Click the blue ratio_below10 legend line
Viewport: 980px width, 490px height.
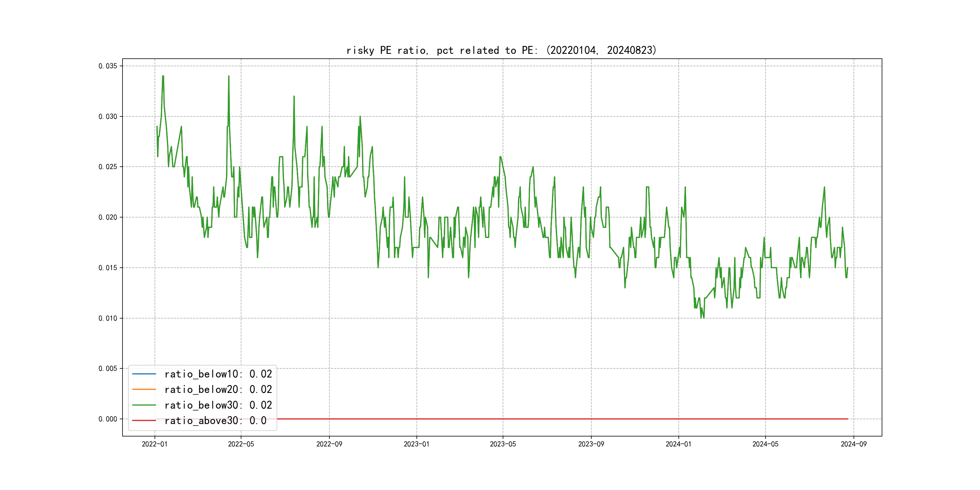144,374
